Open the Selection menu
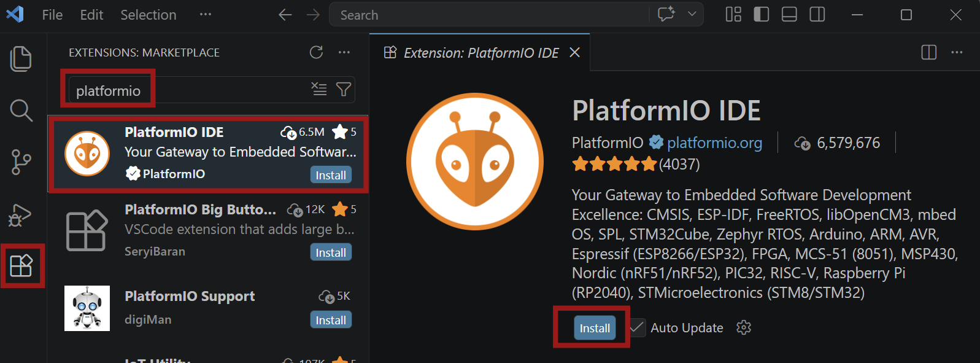The image size is (980, 363). (148, 15)
